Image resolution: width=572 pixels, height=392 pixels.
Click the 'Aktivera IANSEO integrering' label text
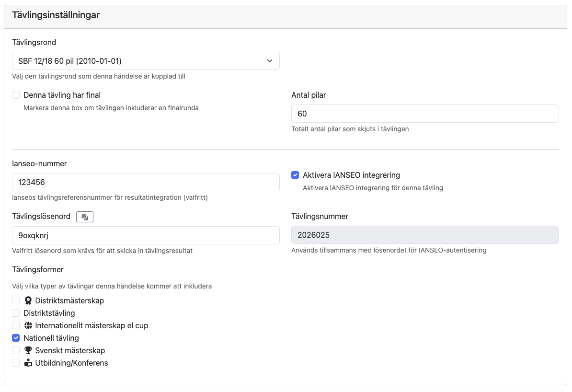pos(351,175)
